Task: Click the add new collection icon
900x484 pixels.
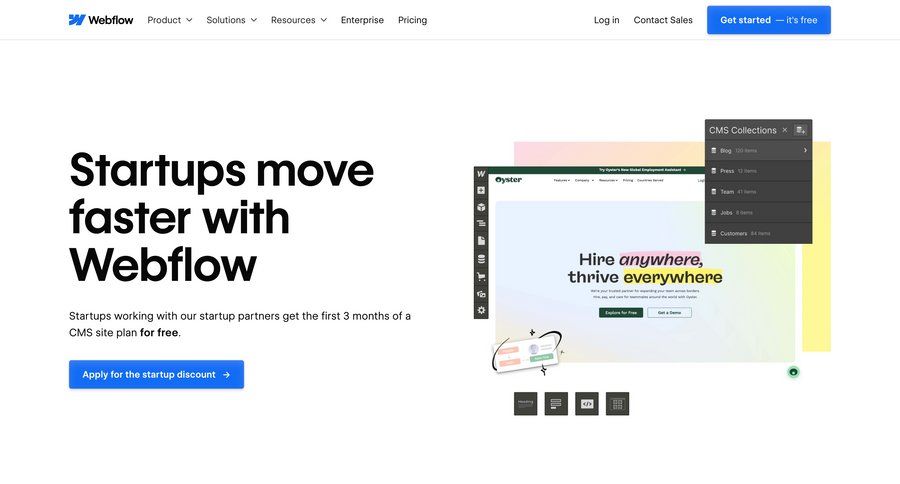Action: tap(800, 130)
